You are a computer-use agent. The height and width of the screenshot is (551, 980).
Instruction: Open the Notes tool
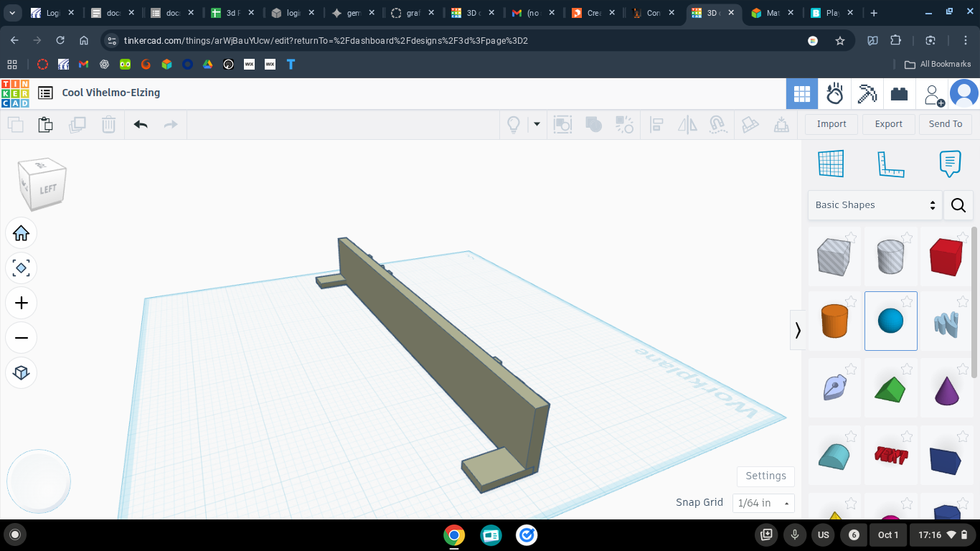[950, 164]
